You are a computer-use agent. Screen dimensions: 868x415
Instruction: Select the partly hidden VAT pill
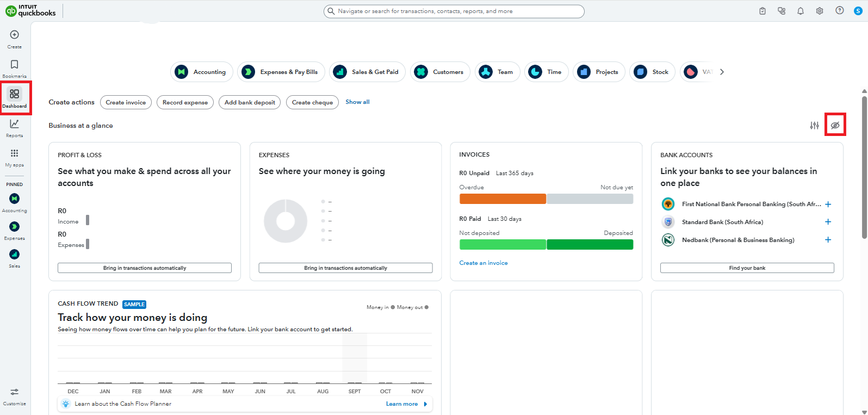698,72
